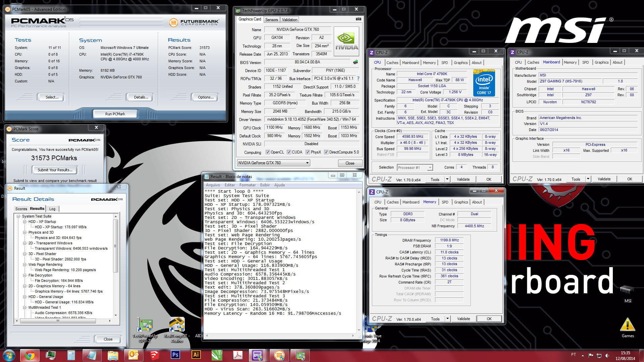
Task: Collapse the File Decryption tree node
Action: (25, 276)
